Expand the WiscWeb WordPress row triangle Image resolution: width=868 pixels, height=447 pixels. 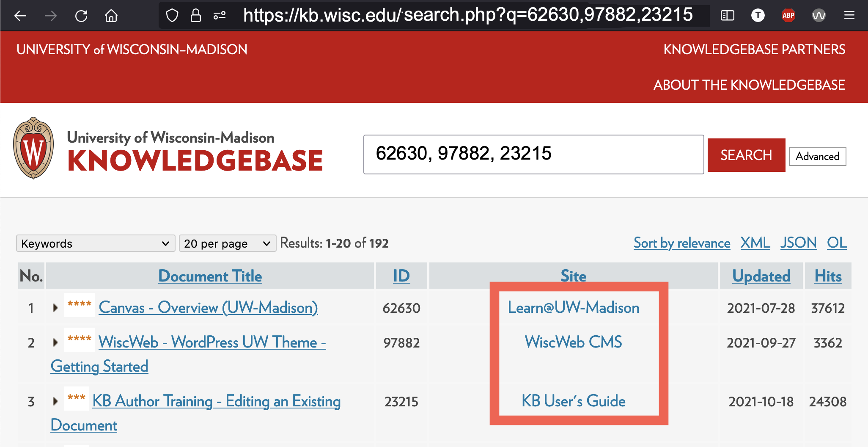point(55,342)
